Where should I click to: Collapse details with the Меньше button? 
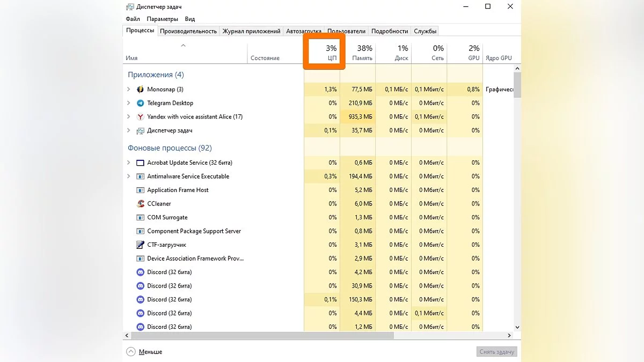(144, 352)
